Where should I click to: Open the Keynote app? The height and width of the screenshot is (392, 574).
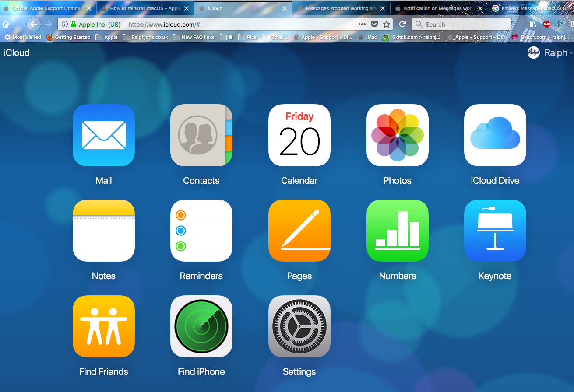[x=495, y=231]
